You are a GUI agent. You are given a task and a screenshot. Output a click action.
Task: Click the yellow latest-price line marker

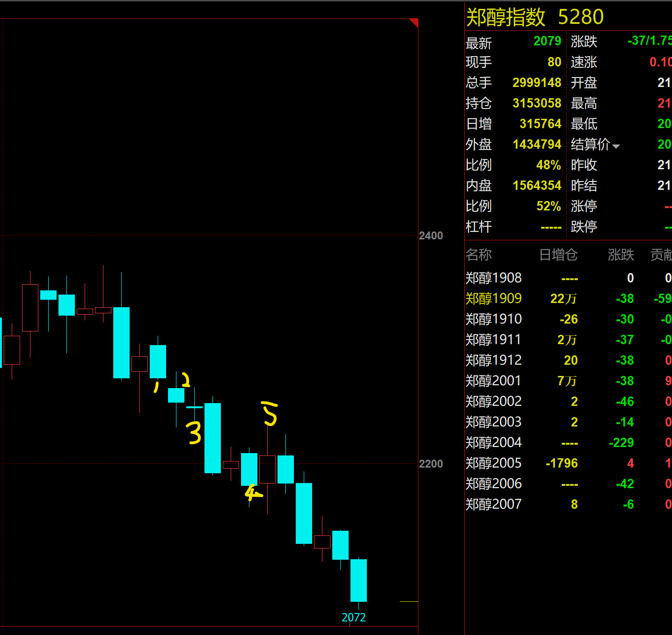tap(409, 601)
